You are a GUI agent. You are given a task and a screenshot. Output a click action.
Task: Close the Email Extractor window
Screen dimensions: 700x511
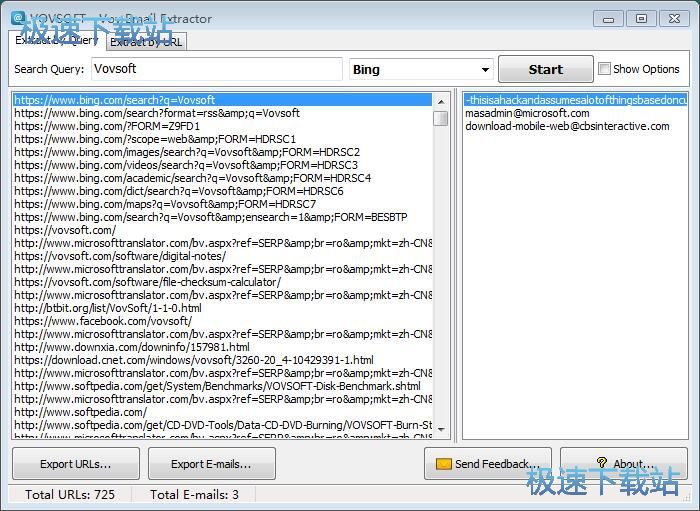click(x=674, y=19)
